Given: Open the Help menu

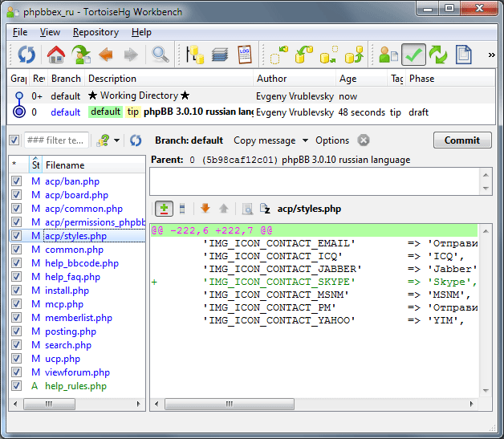Looking at the screenshot, I should [x=141, y=32].
